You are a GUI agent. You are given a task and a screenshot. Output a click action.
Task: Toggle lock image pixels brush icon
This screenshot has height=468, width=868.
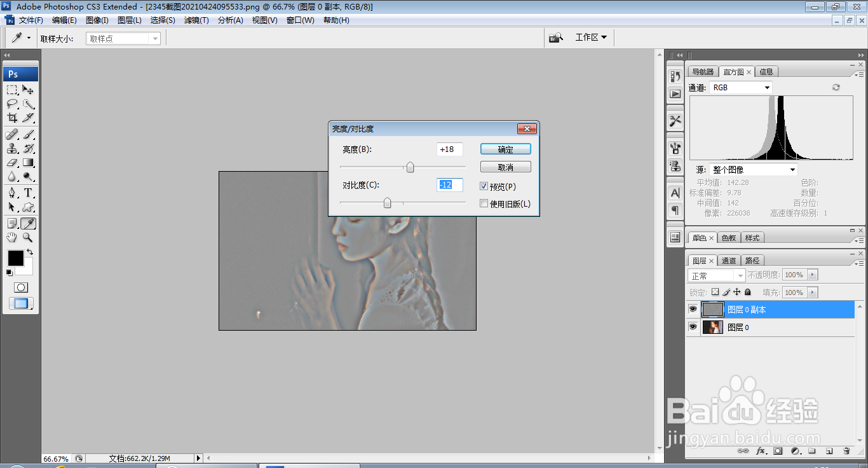click(x=726, y=292)
